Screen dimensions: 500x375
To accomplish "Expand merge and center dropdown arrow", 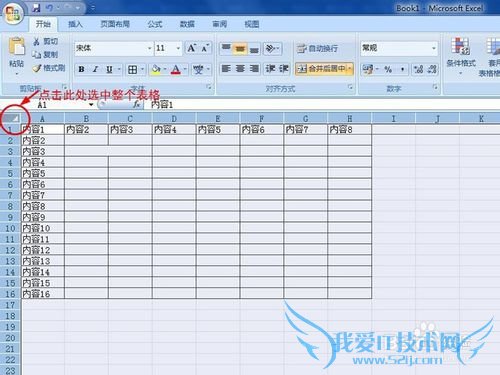I will click(350, 69).
